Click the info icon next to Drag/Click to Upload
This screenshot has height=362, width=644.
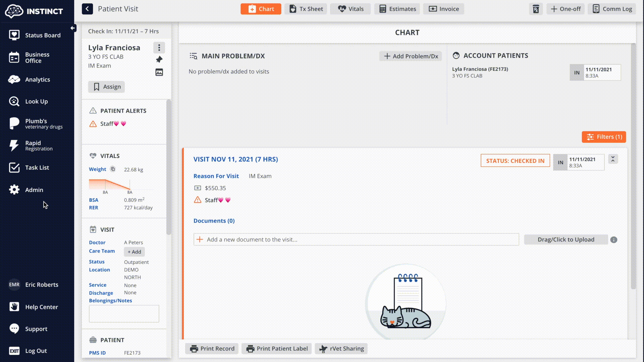[x=613, y=240]
